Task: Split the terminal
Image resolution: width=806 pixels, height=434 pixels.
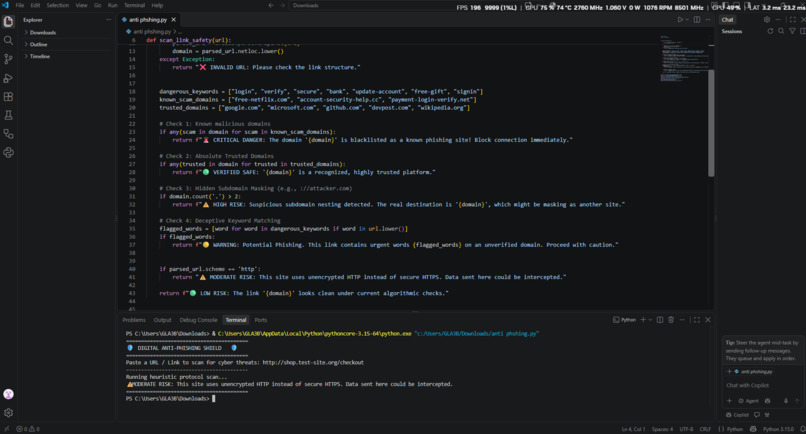Action: click(660, 320)
